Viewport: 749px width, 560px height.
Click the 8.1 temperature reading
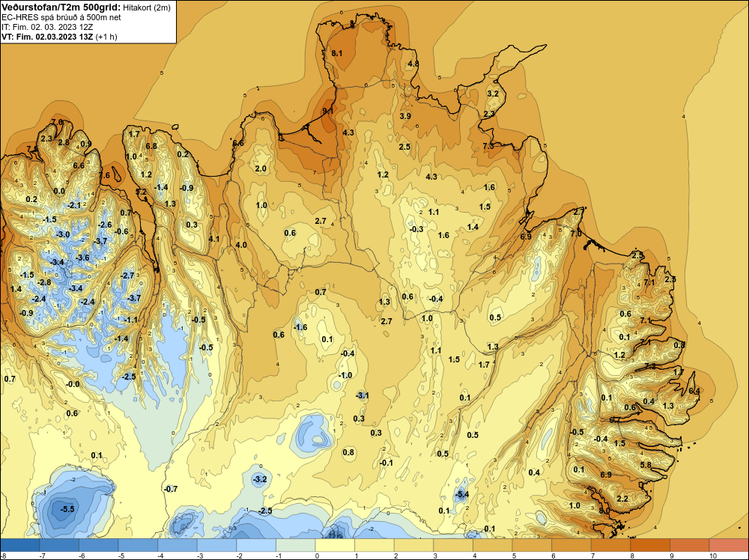pyautogui.click(x=337, y=53)
